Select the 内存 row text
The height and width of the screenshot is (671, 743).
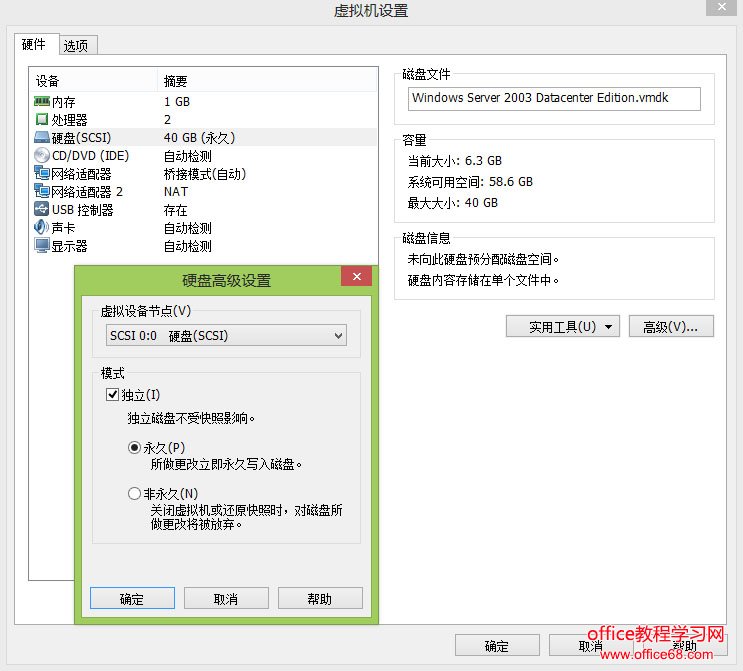[63, 102]
